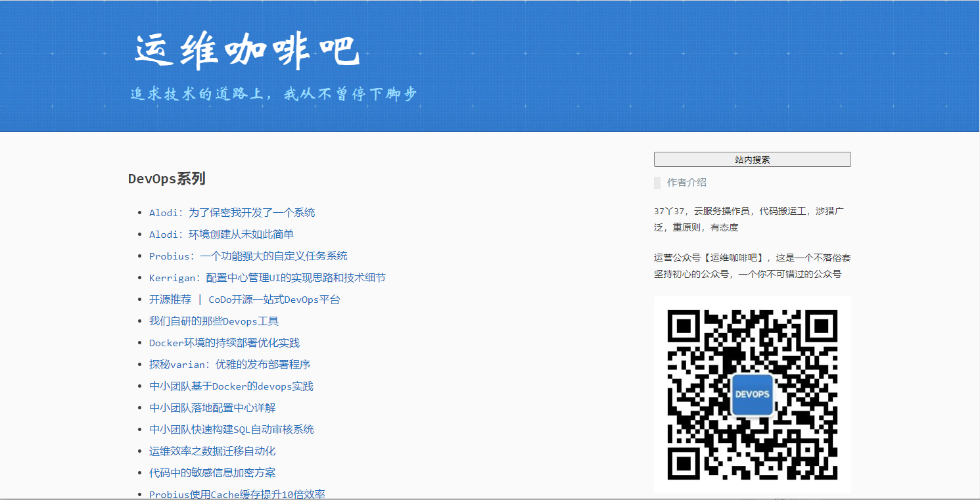The height and width of the screenshot is (500, 980).
Task: Open 运维效率之数据迁移自动化 article
Action: 212,451
